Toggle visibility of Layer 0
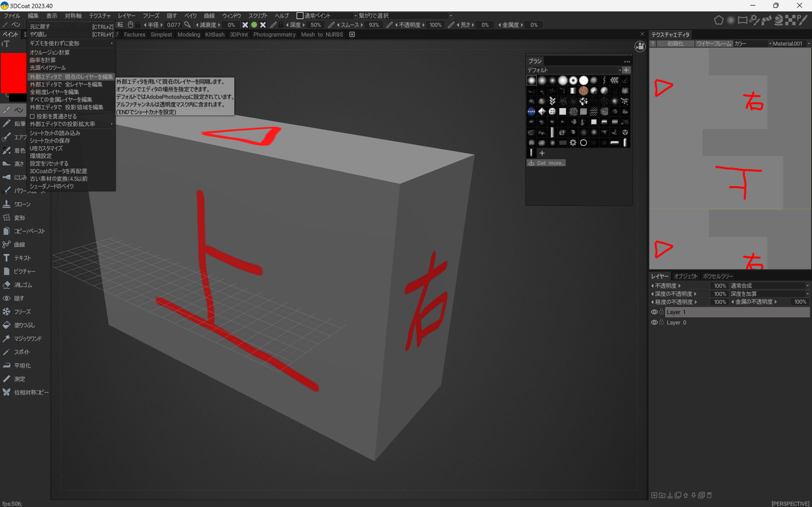The height and width of the screenshot is (507, 812). pos(654,322)
